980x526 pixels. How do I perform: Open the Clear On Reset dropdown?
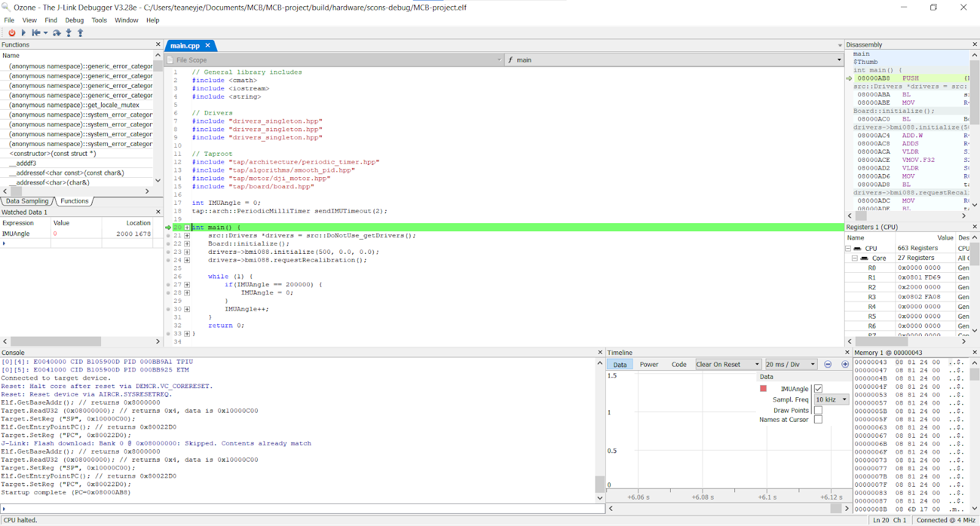tap(728, 364)
